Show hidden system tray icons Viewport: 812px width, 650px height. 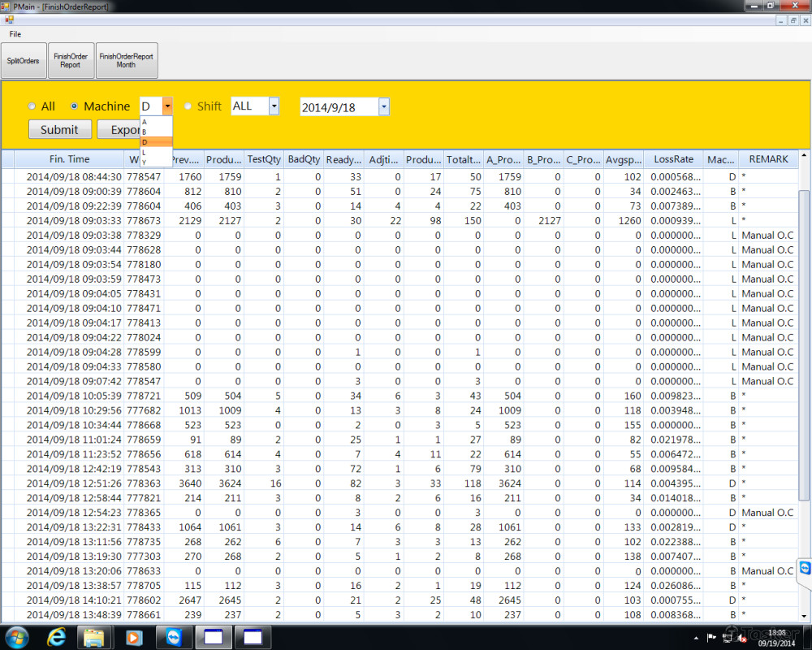[x=694, y=638]
